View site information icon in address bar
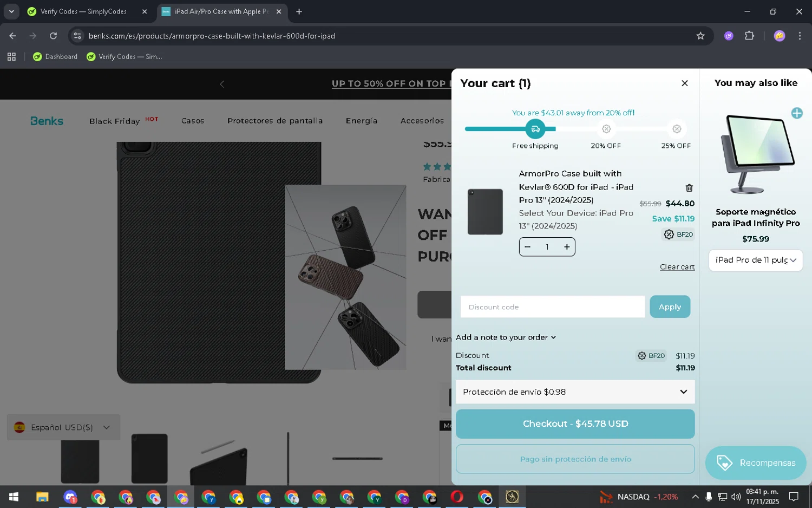Image resolution: width=812 pixels, height=508 pixels. tap(77, 36)
